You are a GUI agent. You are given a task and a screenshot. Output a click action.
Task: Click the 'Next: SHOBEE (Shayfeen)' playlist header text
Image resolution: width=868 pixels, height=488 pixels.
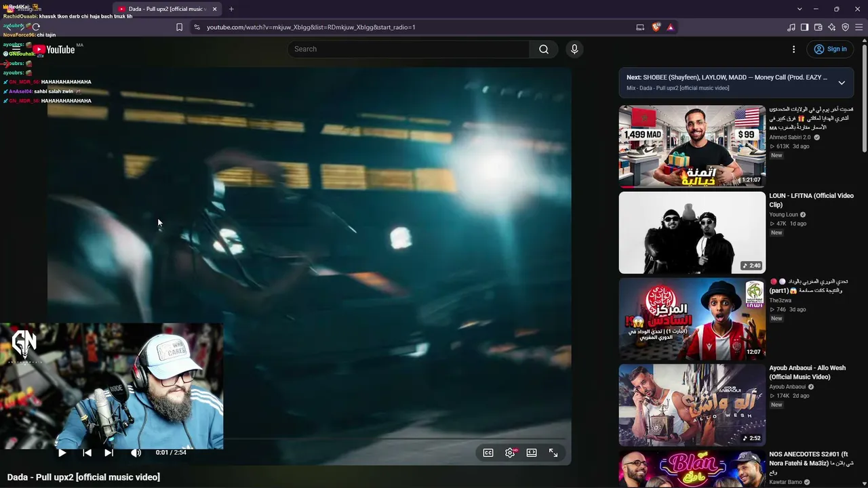tap(726, 77)
